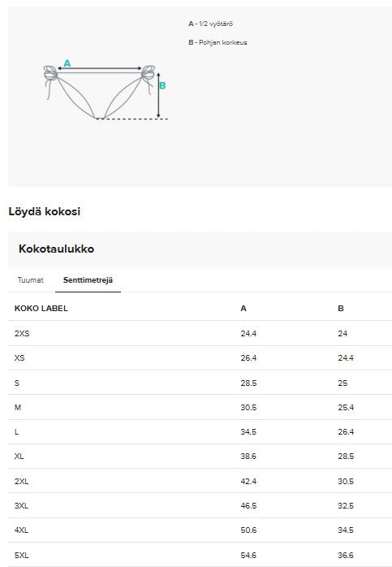Image resolution: width=392 pixels, height=567 pixels.
Task: Select the XS size row
Action: coord(200,357)
